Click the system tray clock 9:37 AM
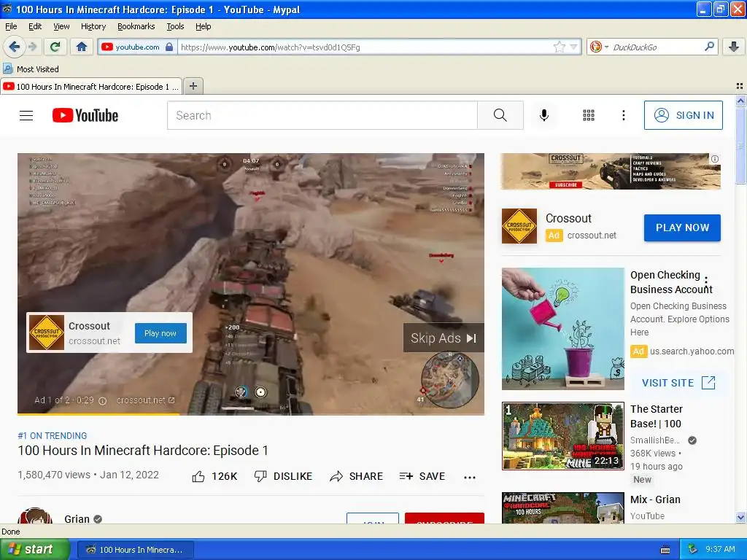This screenshot has width=747, height=560. pos(720,550)
